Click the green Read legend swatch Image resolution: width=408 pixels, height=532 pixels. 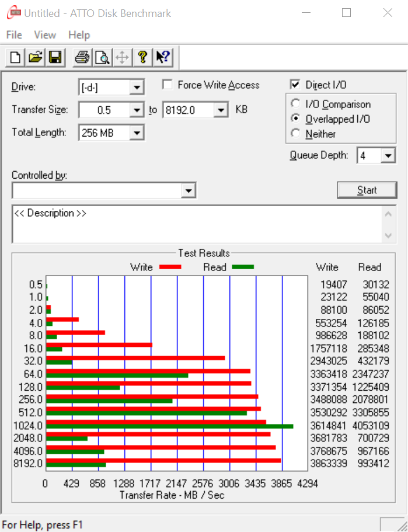(x=243, y=267)
